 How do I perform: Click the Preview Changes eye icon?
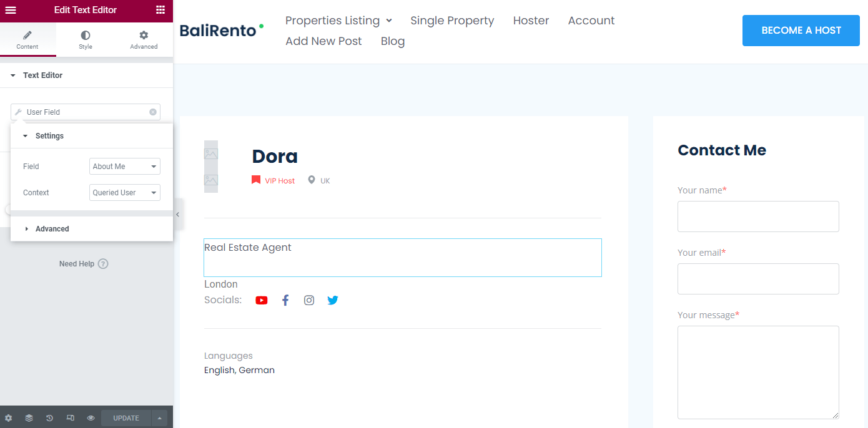pyautogui.click(x=91, y=418)
